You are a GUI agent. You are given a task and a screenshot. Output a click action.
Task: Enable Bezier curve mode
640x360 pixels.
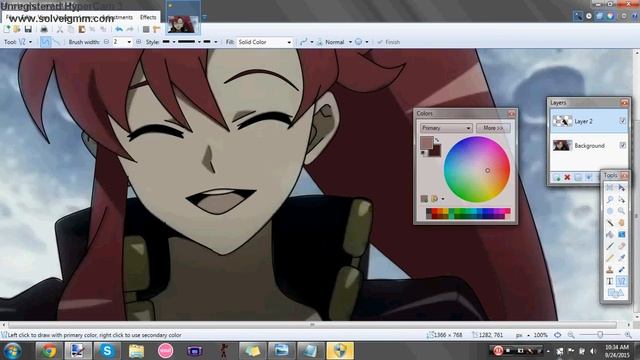[x=56, y=42]
